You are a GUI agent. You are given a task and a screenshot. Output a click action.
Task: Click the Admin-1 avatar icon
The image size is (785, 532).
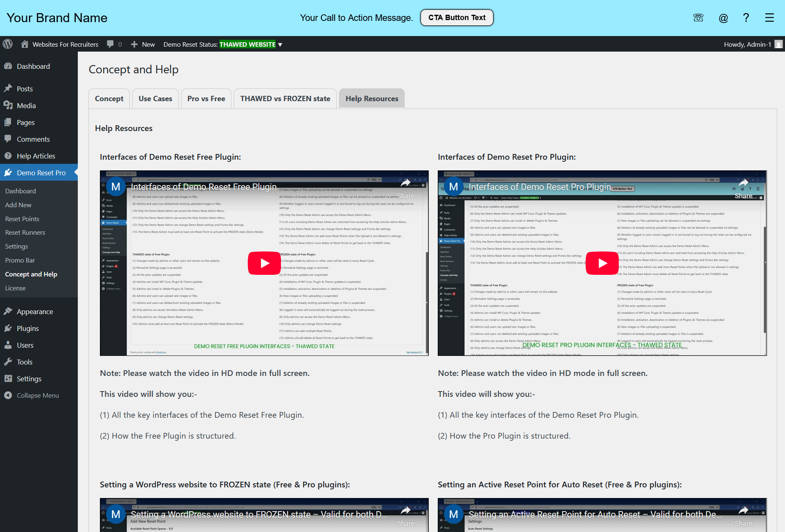tap(778, 44)
